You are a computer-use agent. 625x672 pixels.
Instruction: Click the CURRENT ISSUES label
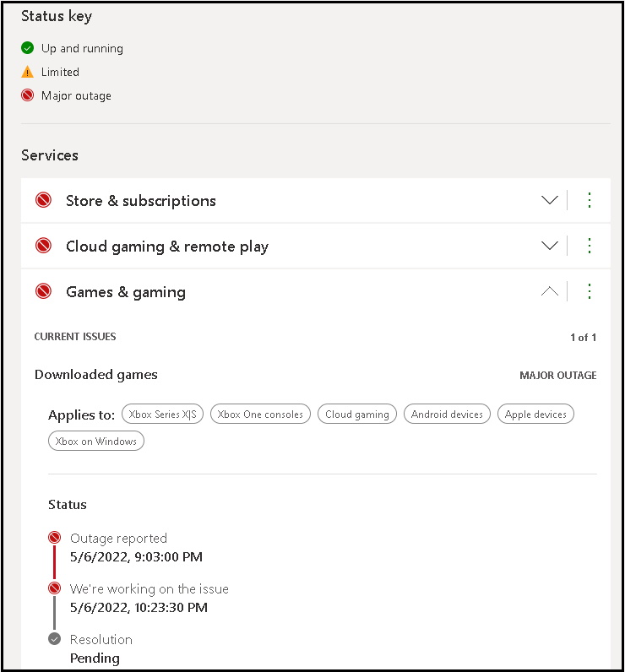point(75,337)
